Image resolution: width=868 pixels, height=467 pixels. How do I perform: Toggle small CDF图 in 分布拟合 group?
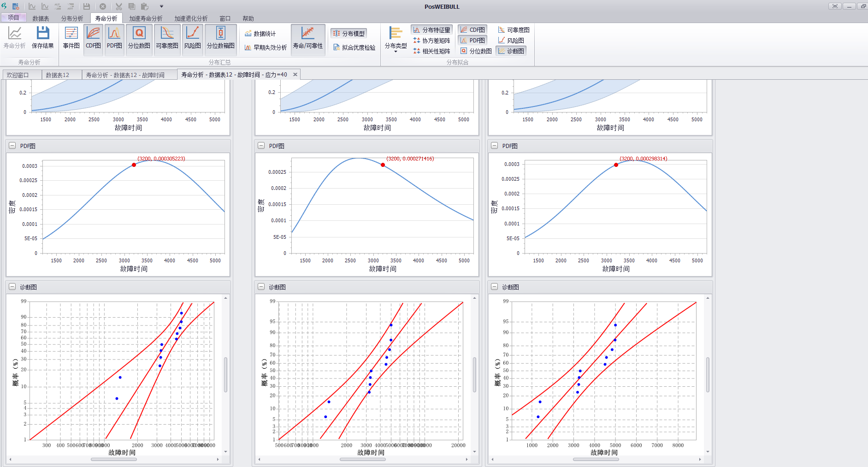[x=472, y=30]
